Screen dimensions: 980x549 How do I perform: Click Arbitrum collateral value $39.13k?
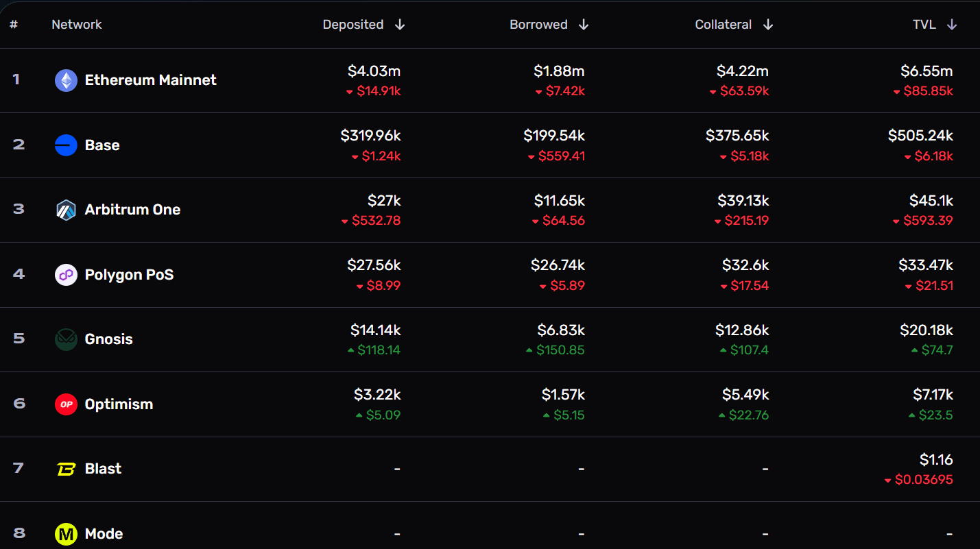(x=743, y=201)
